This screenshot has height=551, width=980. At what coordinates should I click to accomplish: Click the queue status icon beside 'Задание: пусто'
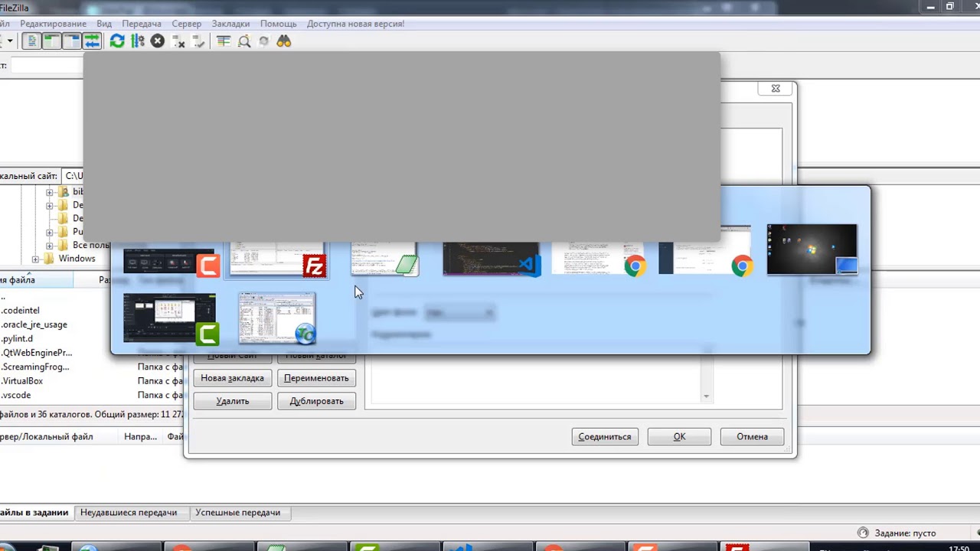click(863, 533)
